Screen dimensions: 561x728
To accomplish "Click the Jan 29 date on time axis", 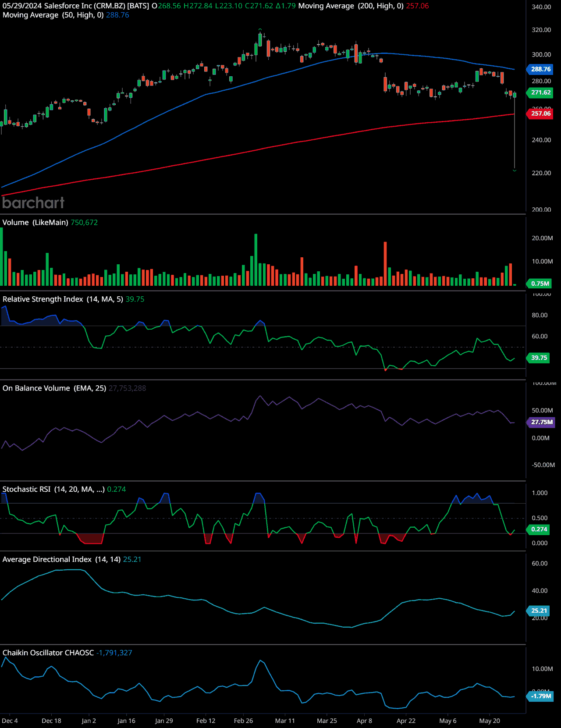I will coord(164,721).
